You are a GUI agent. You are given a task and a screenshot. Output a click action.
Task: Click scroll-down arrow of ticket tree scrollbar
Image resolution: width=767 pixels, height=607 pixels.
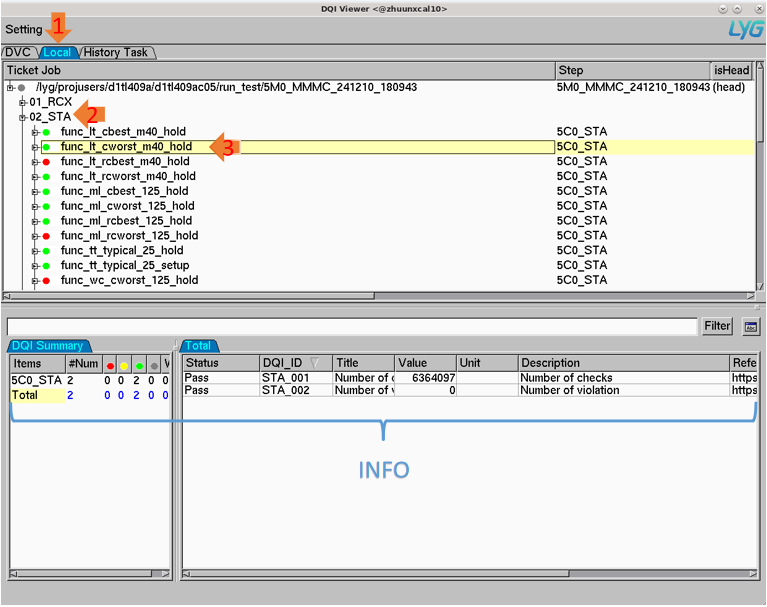(760, 287)
